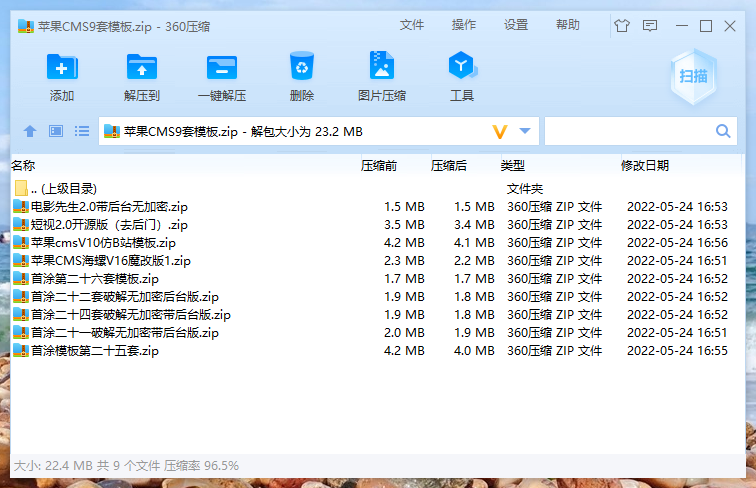The image size is (756, 488).
Task: Select 首涂第二十六套模板.zip
Action: pyautogui.click(x=377, y=278)
